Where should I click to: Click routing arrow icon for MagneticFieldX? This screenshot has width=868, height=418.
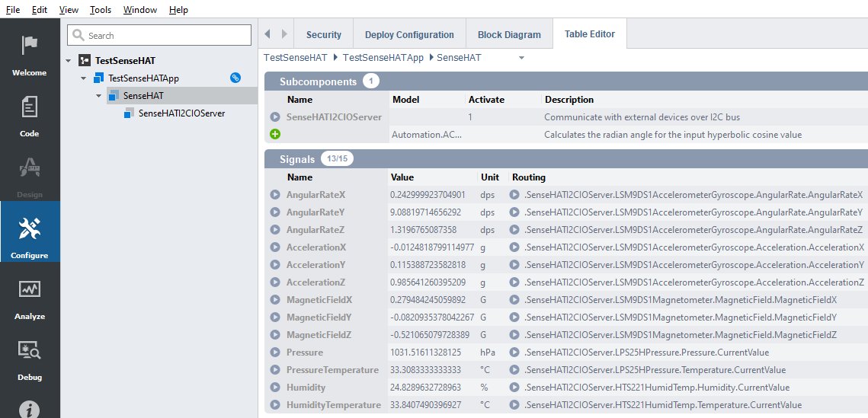[515, 300]
